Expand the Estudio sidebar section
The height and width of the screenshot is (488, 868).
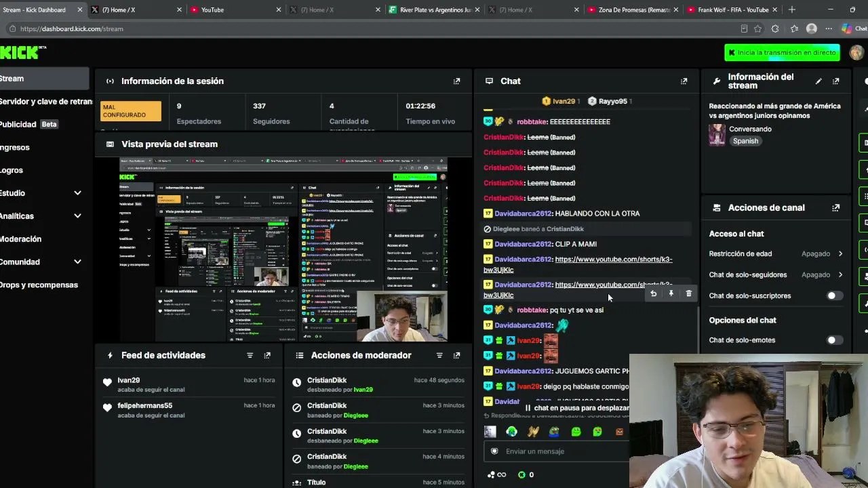(77, 193)
